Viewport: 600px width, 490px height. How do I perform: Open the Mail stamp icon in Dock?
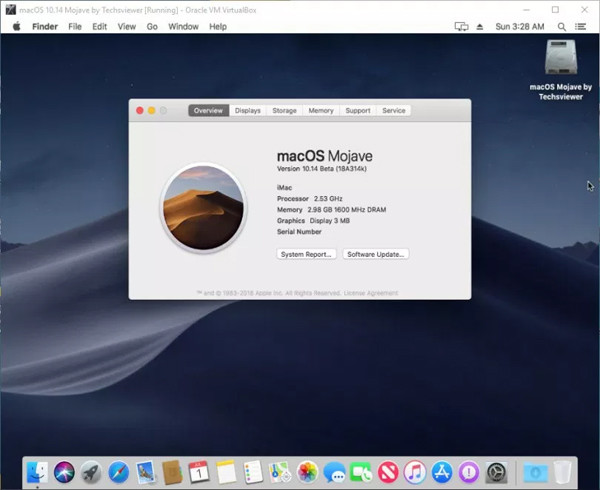[145, 472]
